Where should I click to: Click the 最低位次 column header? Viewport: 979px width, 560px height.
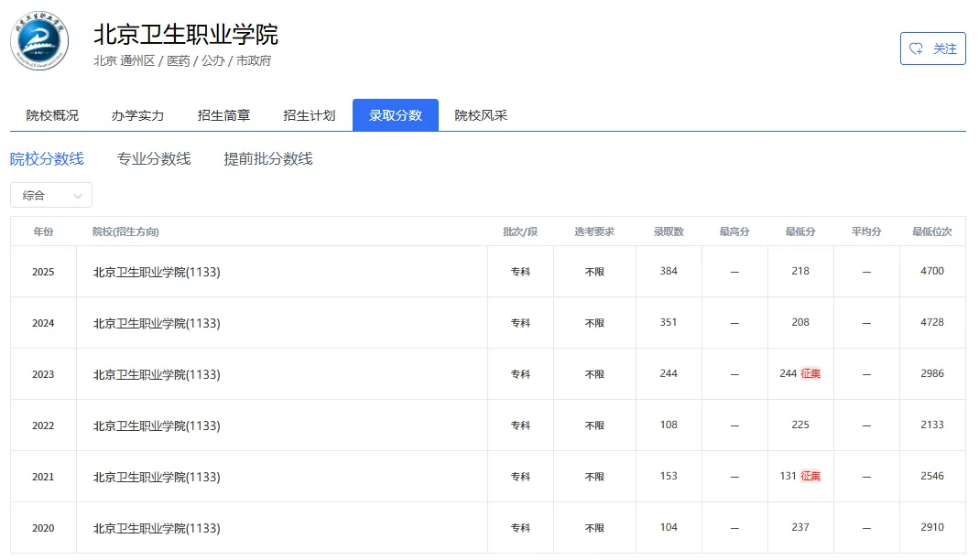[x=932, y=232]
